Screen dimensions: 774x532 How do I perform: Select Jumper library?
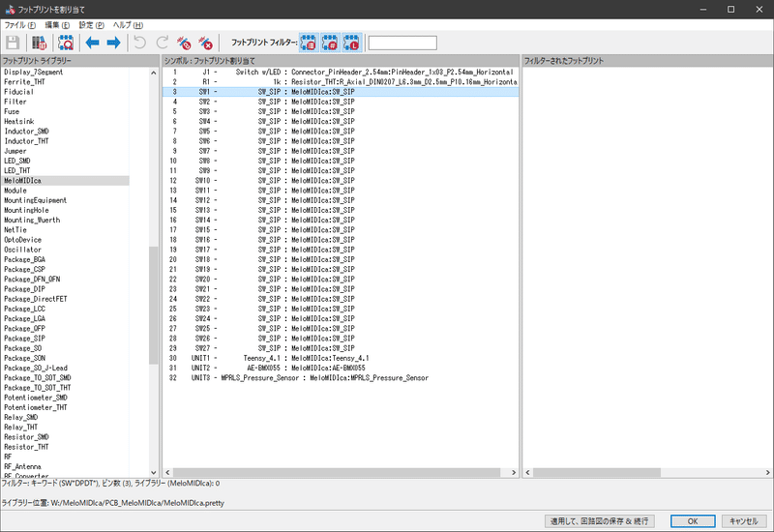pos(15,151)
